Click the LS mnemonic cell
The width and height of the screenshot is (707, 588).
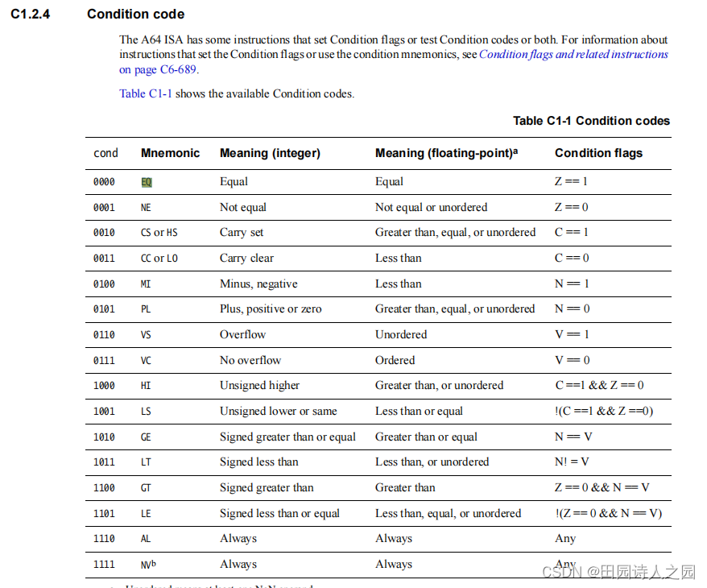pos(146,412)
